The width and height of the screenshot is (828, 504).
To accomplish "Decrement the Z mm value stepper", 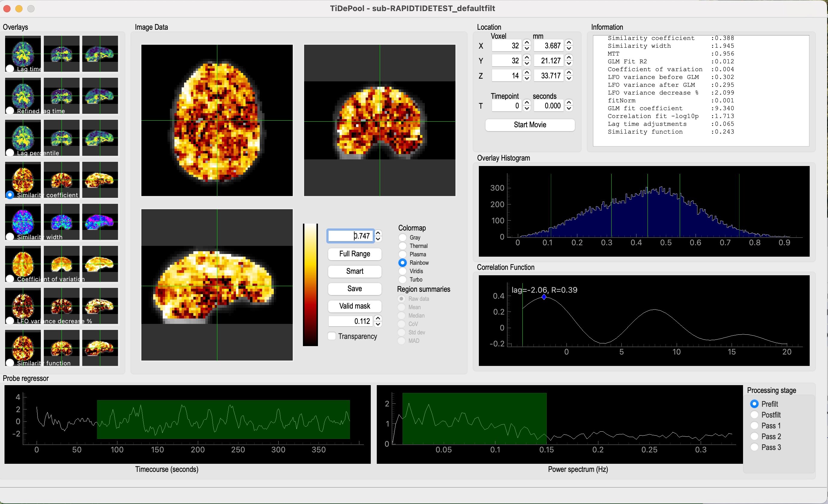I will [569, 79].
